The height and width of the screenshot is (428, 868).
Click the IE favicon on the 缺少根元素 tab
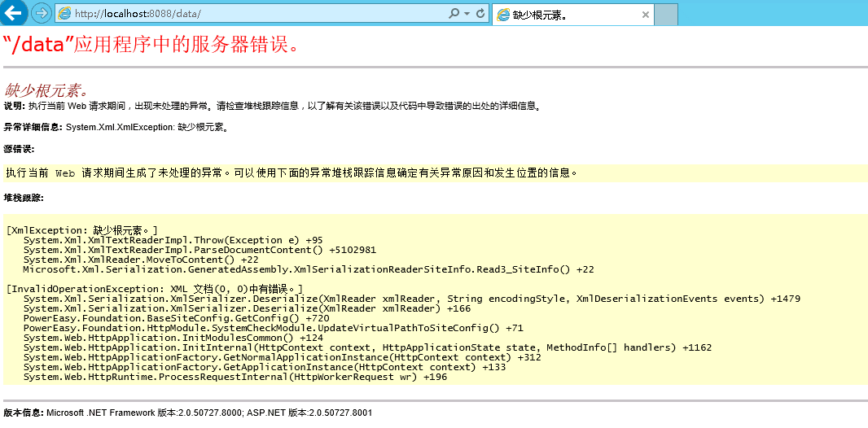[x=503, y=15]
